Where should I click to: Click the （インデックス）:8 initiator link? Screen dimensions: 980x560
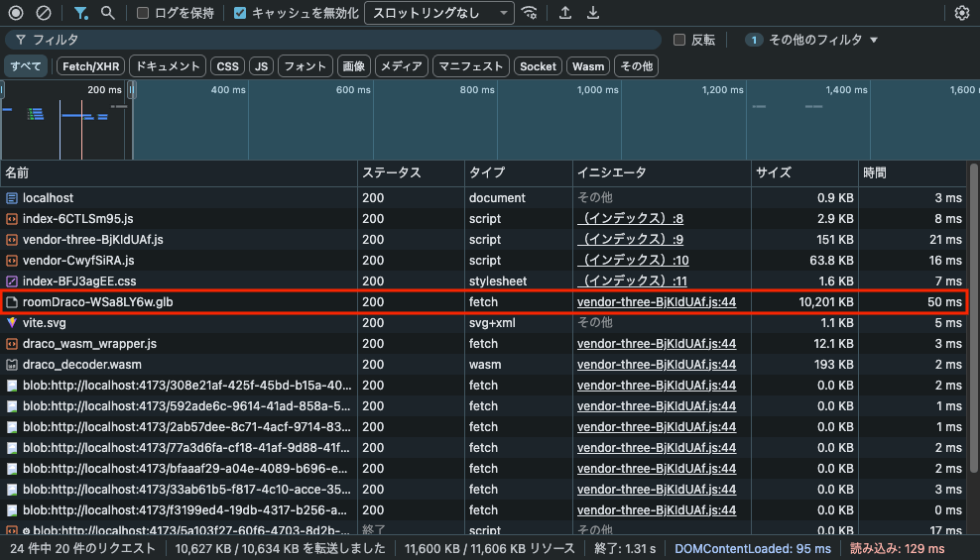tap(630, 218)
